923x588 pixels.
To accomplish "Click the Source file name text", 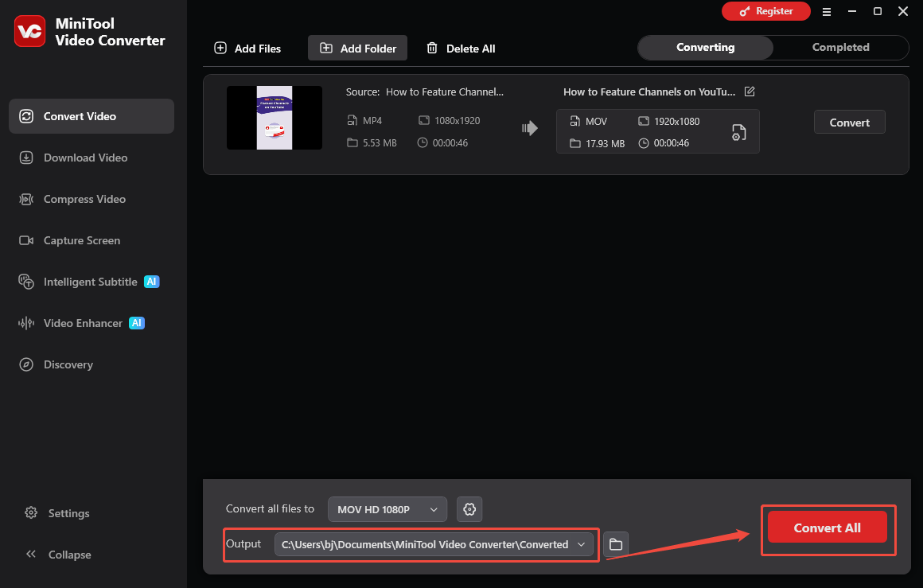I will click(445, 92).
